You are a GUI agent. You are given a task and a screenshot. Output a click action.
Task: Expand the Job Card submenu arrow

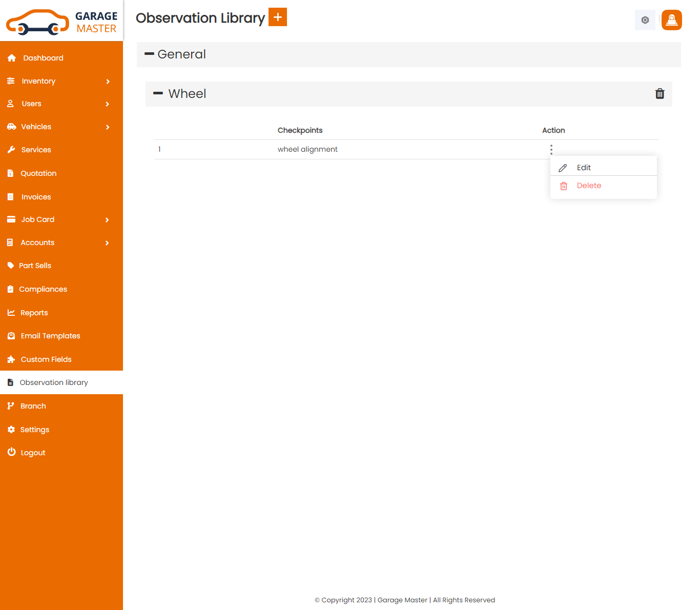coord(107,220)
